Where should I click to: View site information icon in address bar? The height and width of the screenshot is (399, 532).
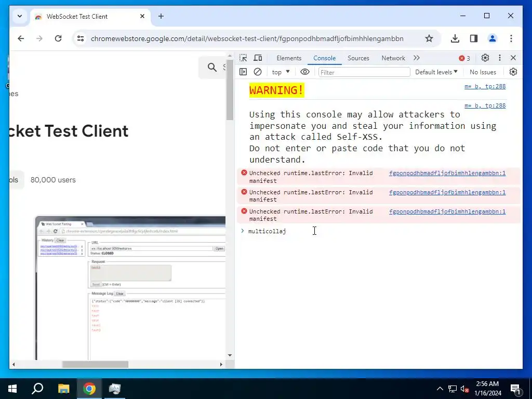click(81, 38)
